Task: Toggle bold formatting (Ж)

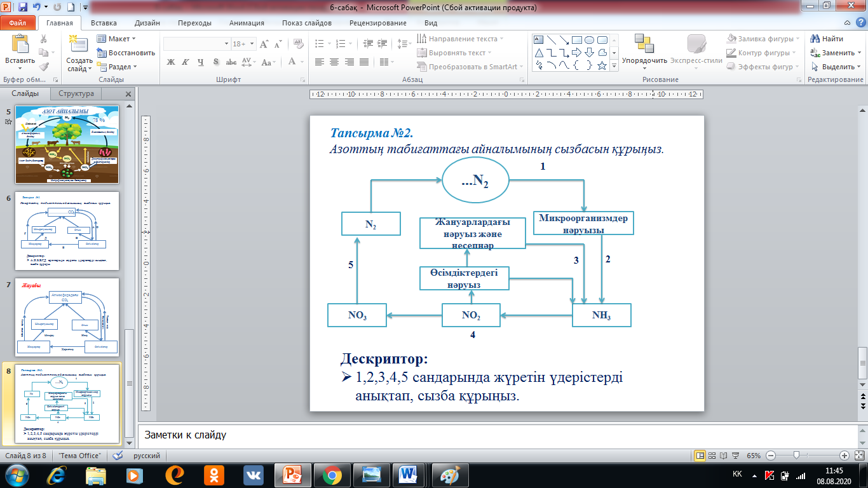Action: (170, 62)
